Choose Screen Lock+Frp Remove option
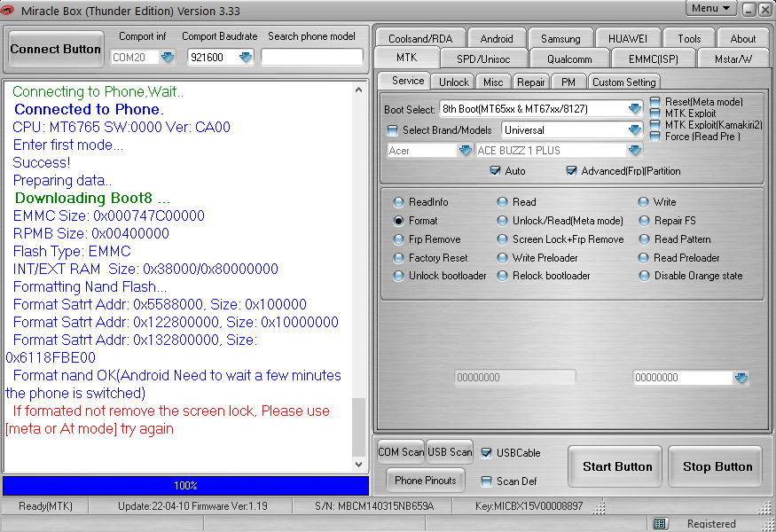The image size is (776, 532). (502, 239)
